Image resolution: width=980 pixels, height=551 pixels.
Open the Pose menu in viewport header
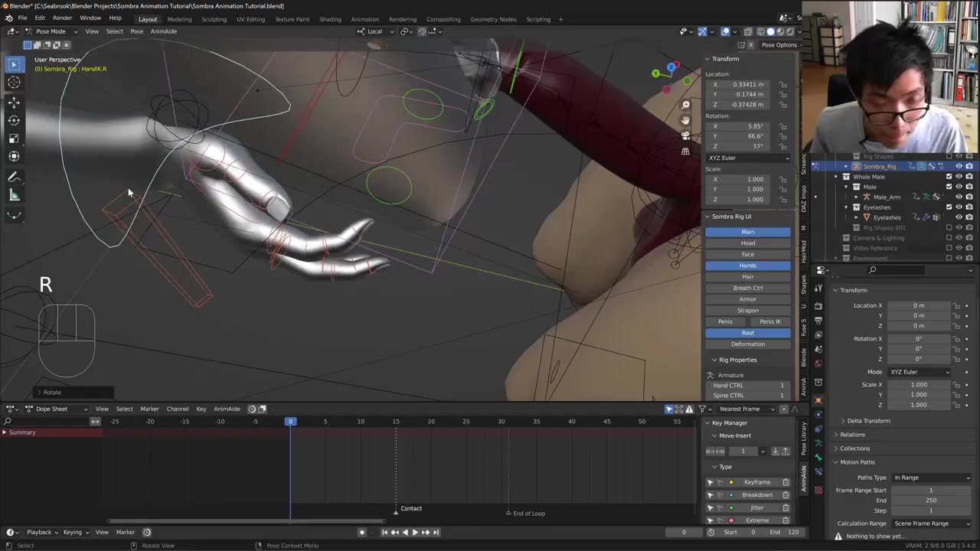coord(136,31)
